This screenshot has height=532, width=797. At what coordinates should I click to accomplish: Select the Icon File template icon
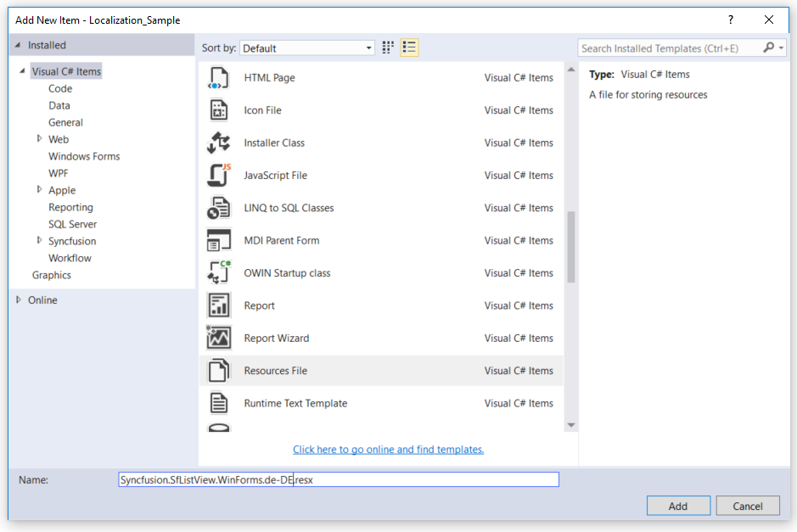[219, 110]
